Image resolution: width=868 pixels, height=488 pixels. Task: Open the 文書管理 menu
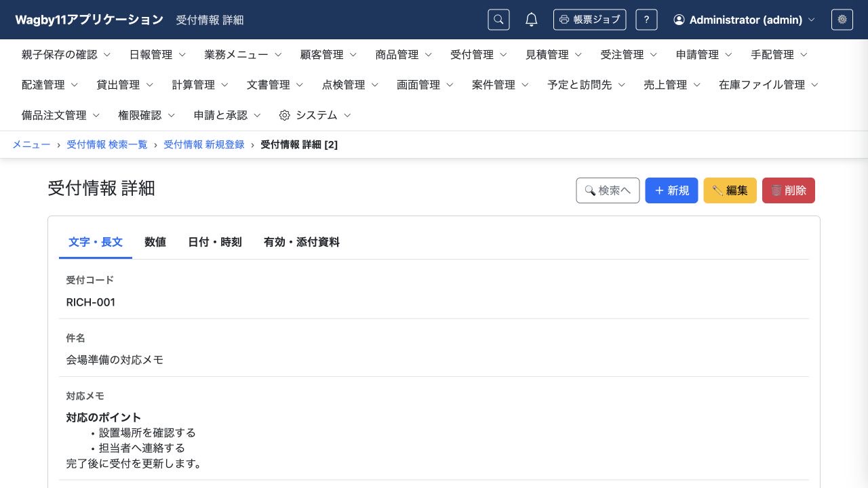[x=276, y=85]
